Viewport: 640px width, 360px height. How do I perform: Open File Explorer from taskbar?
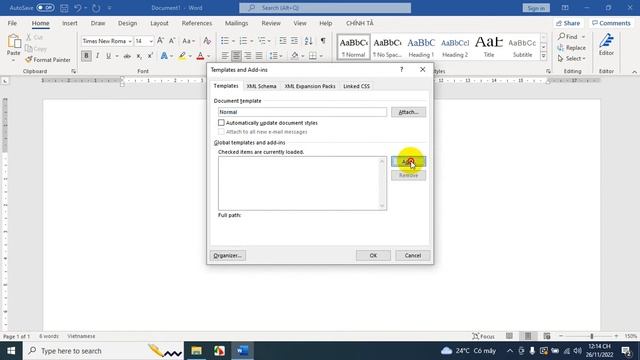coord(196,351)
